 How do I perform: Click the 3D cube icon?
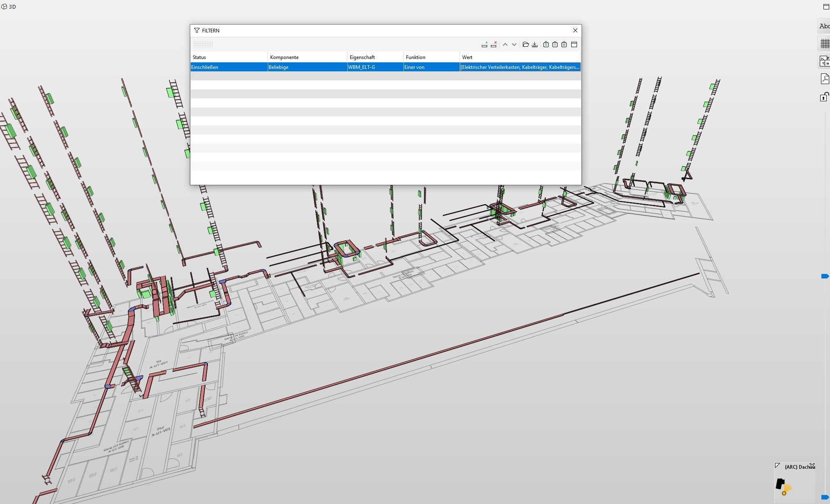coord(4,7)
